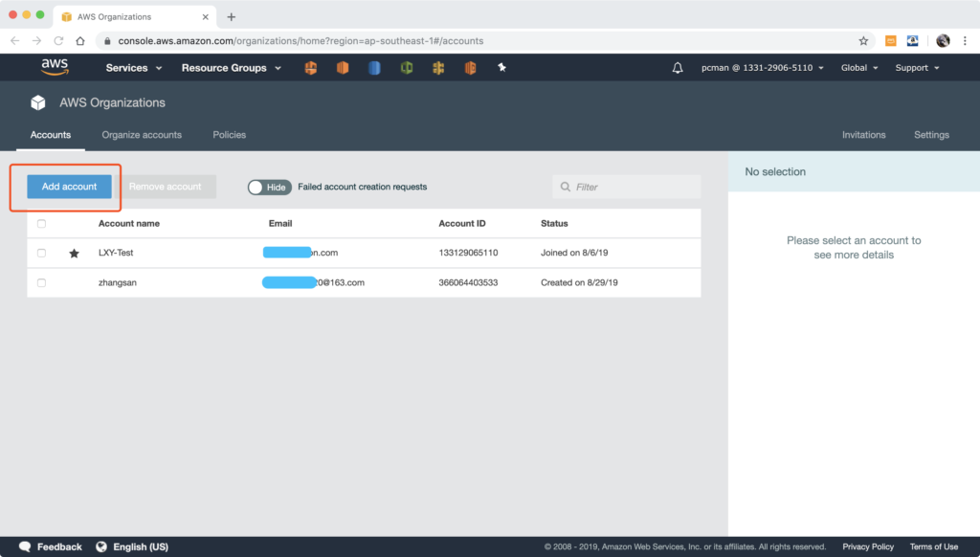The height and width of the screenshot is (557, 980).
Task: Expand the Services dropdown menu
Action: pyautogui.click(x=134, y=68)
